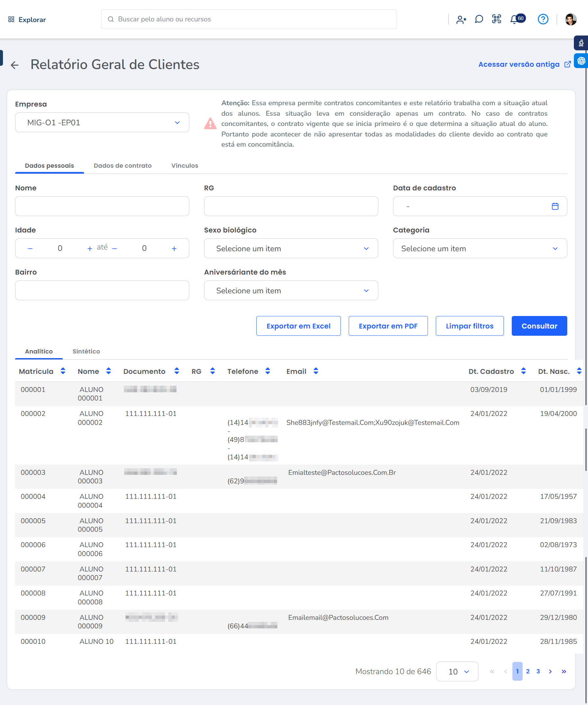
Task: Click the Nome input field
Action: pyautogui.click(x=102, y=206)
